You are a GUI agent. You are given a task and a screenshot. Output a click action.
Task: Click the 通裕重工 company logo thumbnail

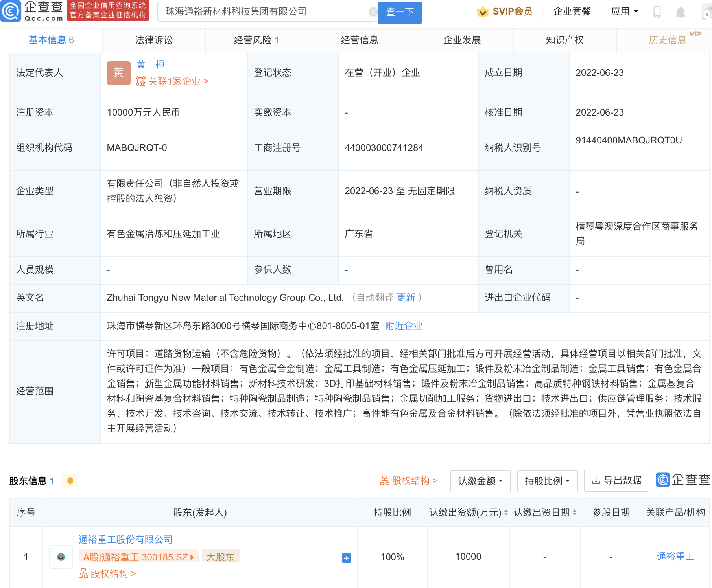tap(61, 557)
